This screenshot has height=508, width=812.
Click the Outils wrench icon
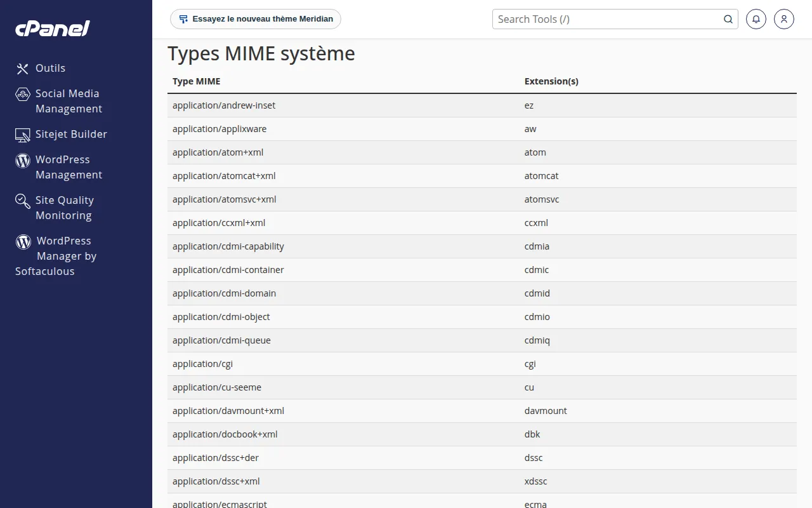tap(23, 69)
